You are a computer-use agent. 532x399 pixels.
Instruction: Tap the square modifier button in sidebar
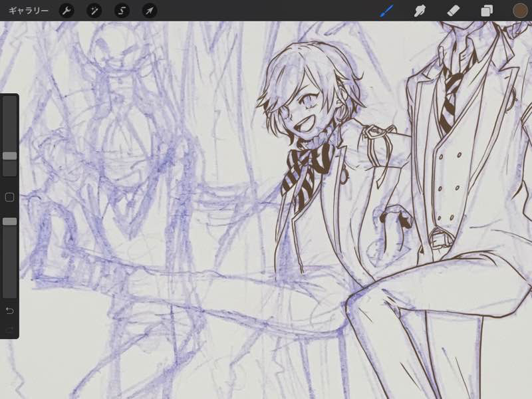coord(9,197)
